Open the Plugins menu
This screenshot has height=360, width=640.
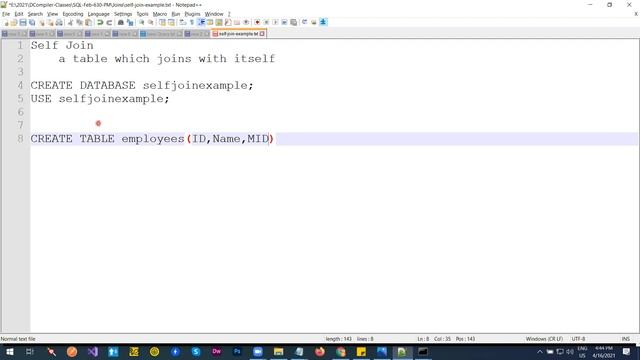pos(192,14)
